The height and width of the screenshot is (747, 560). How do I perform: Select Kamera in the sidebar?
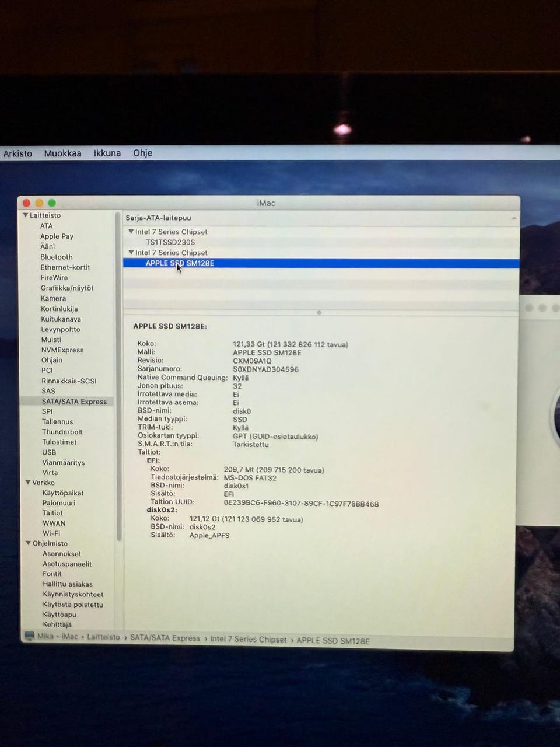pos(53,298)
